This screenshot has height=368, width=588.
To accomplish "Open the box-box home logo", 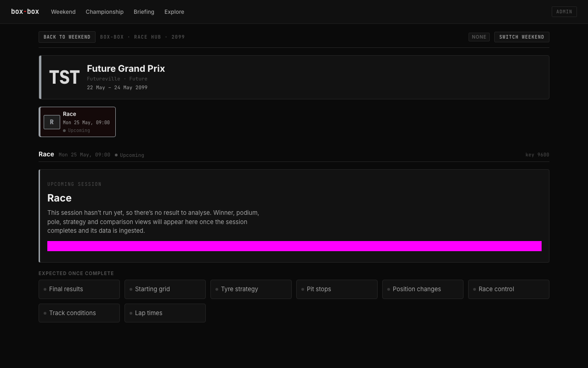I will (x=25, y=11).
